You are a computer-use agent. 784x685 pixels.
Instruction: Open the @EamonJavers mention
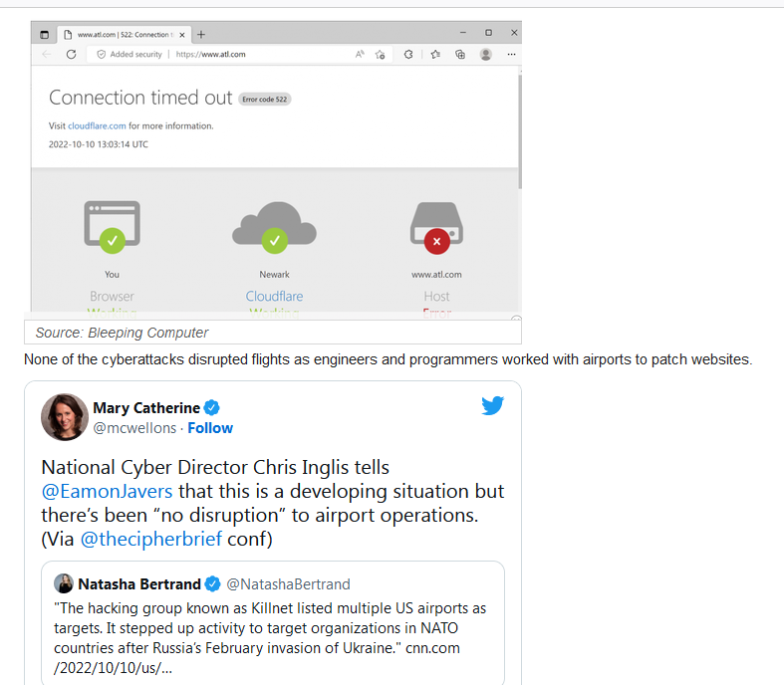[x=107, y=491]
